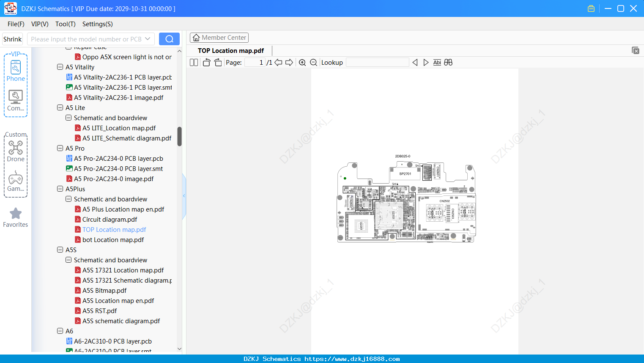The height and width of the screenshot is (363, 644).
Task: Find previous lookup result triangle
Action: point(415,63)
